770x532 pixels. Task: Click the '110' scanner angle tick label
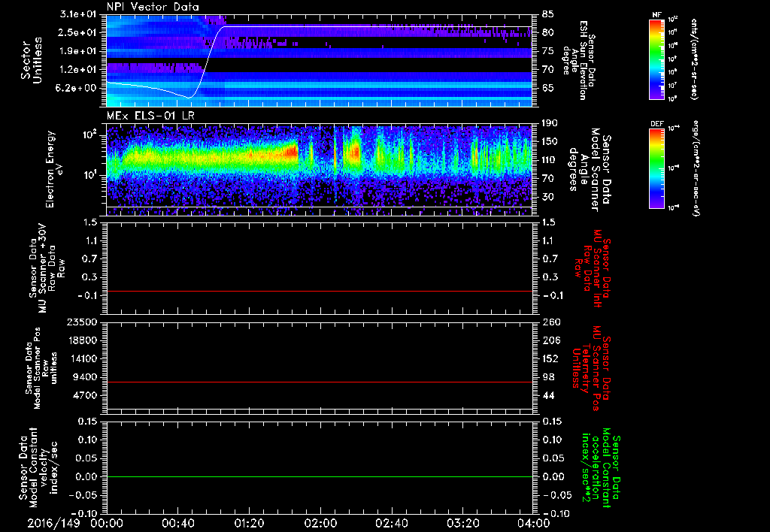pyautogui.click(x=550, y=160)
